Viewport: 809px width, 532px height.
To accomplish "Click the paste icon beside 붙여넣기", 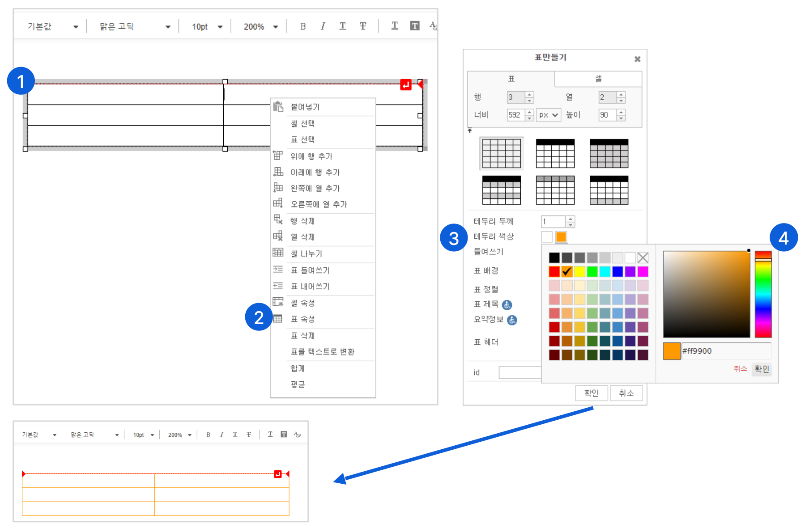I will (278, 107).
